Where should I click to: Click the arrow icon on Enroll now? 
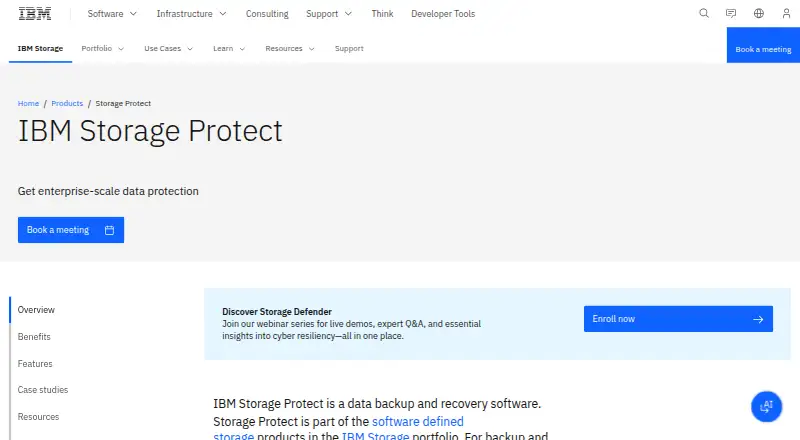pyautogui.click(x=758, y=319)
